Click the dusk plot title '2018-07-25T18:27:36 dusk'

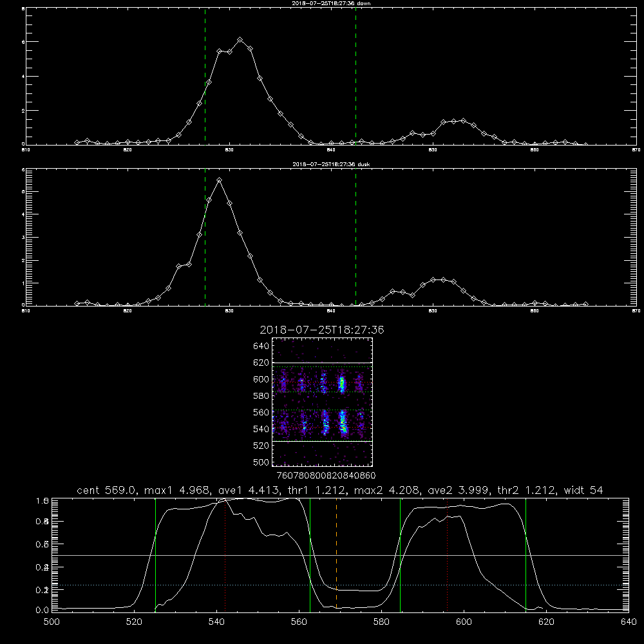[331, 164]
